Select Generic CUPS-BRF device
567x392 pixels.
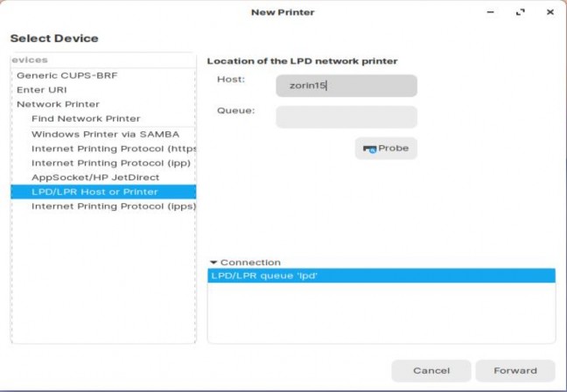pyautogui.click(x=66, y=75)
